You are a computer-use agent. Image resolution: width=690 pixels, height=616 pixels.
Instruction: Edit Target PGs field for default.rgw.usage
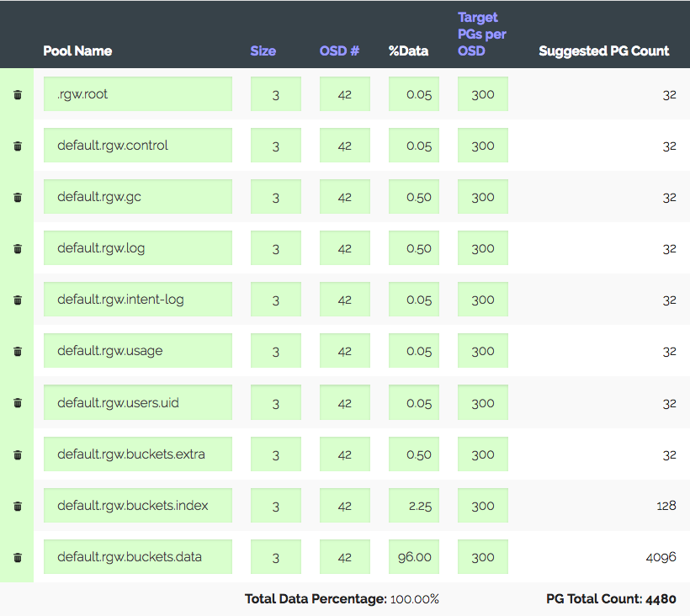click(x=483, y=351)
